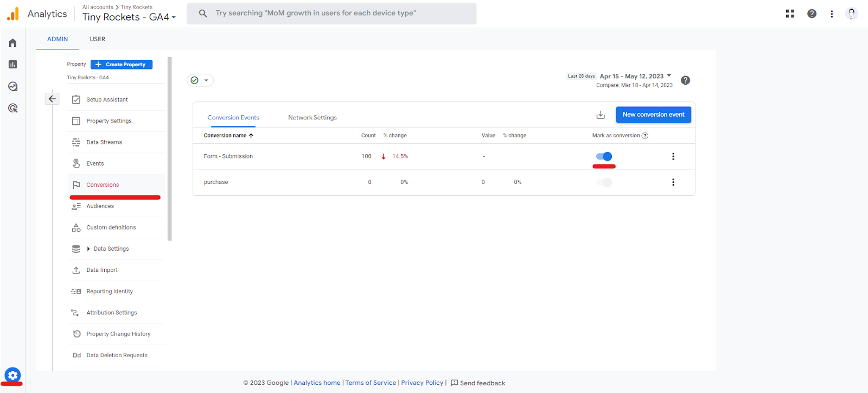Open the top bar more options menu
This screenshot has width=868, height=393.
pyautogui.click(x=832, y=14)
